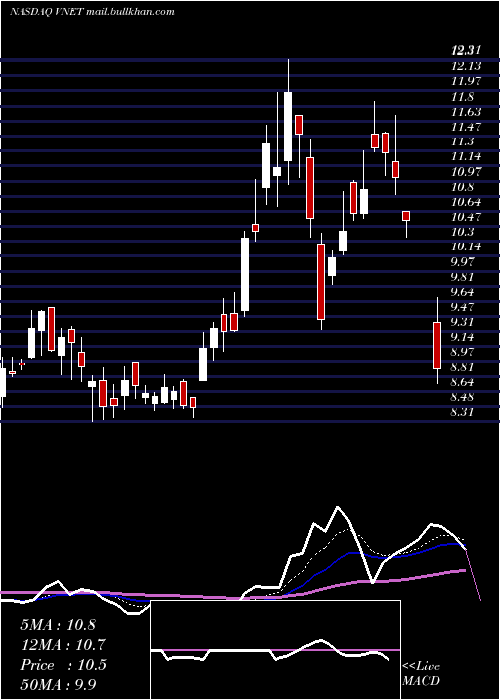500x700 pixels.
Task: Click the <<Live MACD label
Action: tap(421, 673)
